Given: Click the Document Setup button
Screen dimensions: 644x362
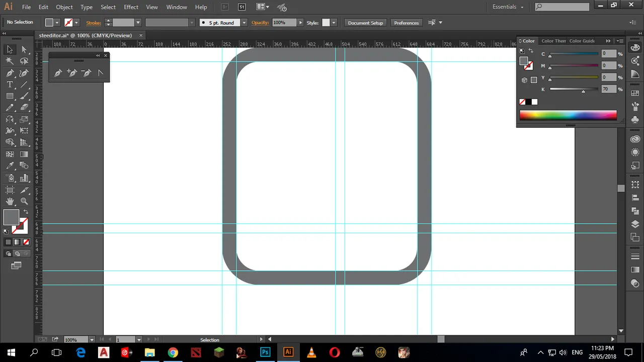Looking at the screenshot, I should click(x=365, y=23).
